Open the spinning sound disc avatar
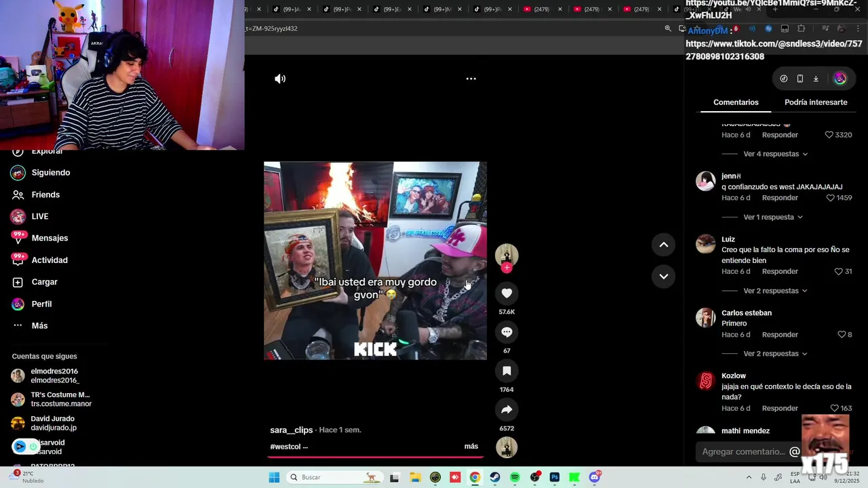This screenshot has height=488, width=868. [x=507, y=447]
